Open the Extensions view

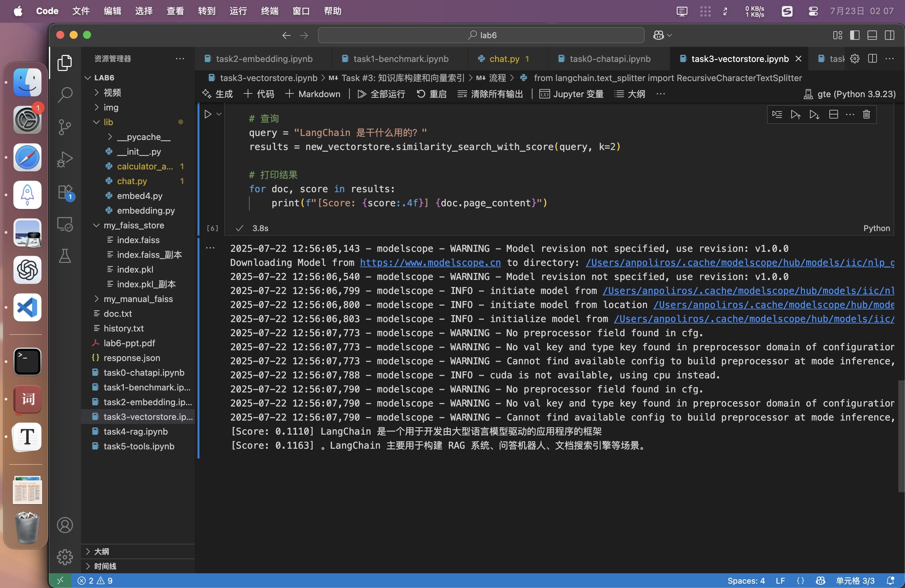click(65, 192)
